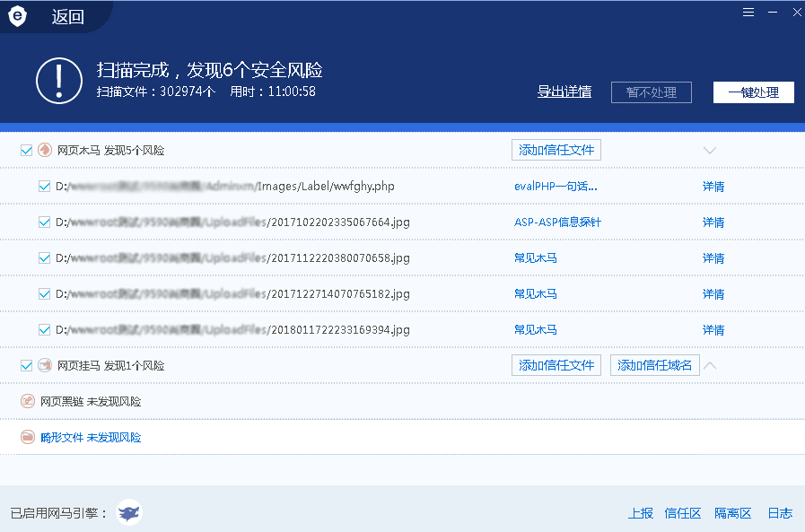Click the shield logo icon at top-left
This screenshot has width=805, height=532.
(18, 16)
